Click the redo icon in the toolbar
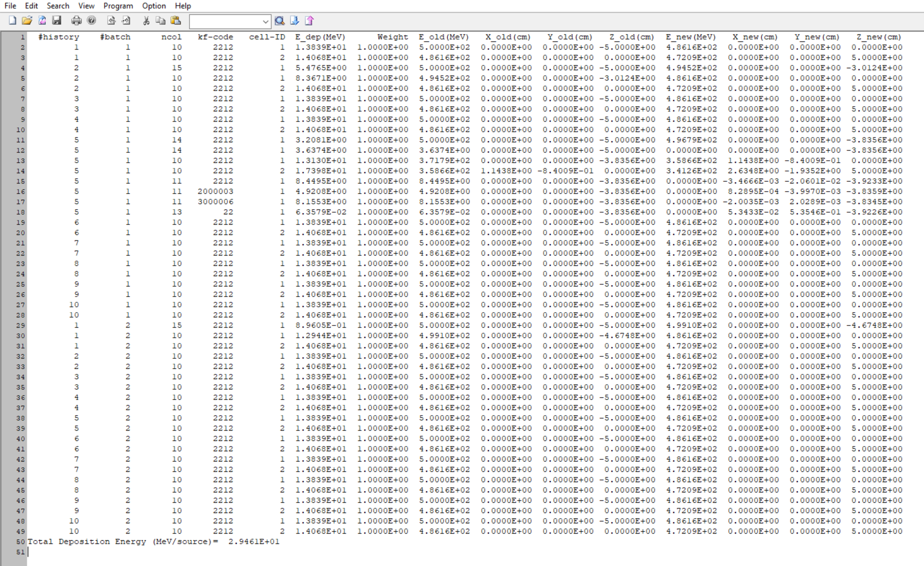The width and height of the screenshot is (924, 566). click(126, 21)
